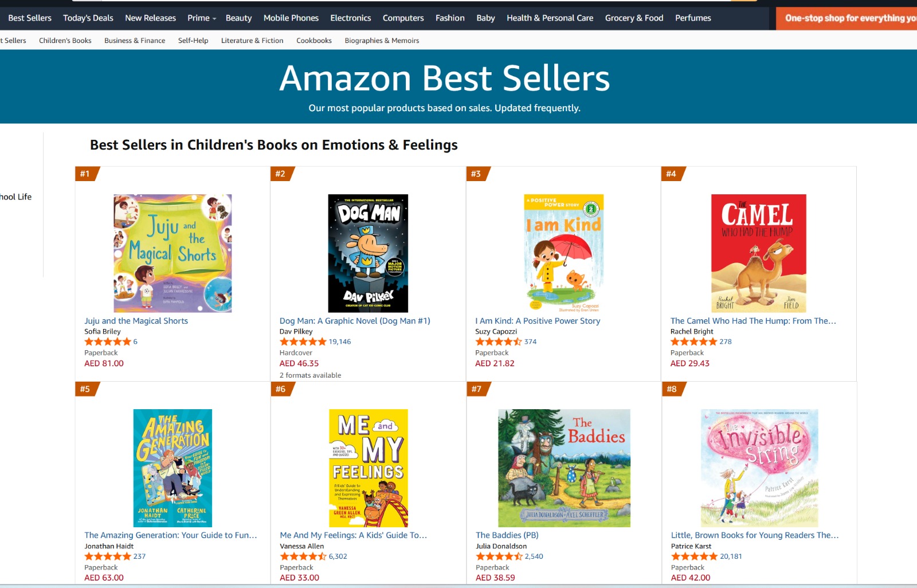The image size is (917, 588).
Task: Open Juju and the Magical Shorts cover
Action: coord(173,253)
